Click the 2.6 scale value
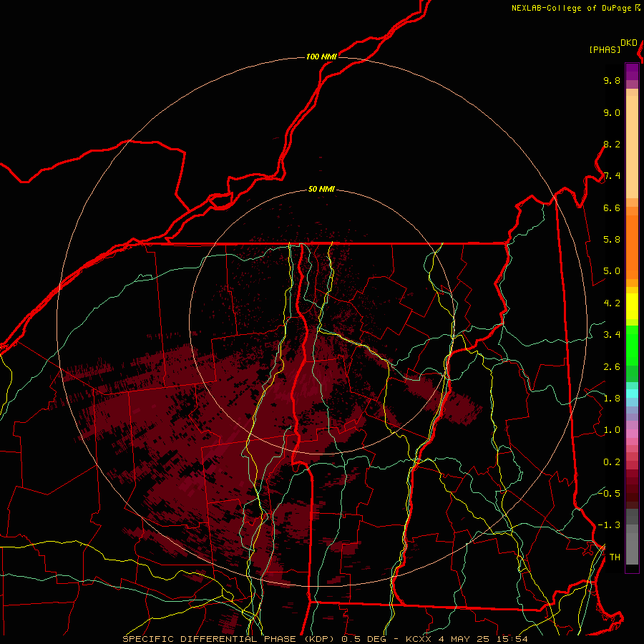The height and width of the screenshot is (644, 644). click(612, 367)
